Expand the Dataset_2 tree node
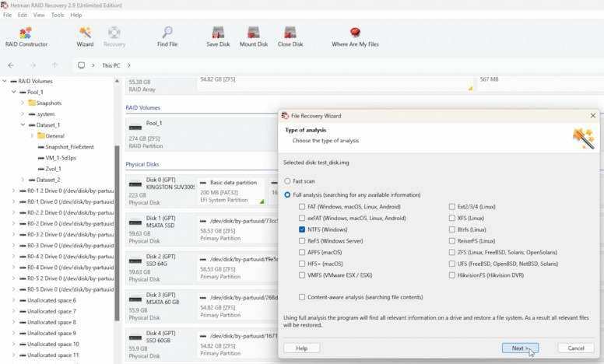Screen dimensions: 604x364 23,180
